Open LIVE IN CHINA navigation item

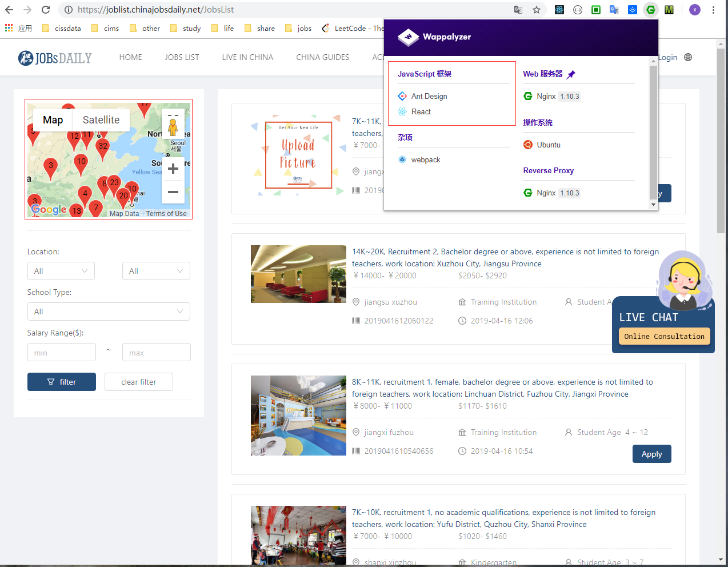[247, 57]
